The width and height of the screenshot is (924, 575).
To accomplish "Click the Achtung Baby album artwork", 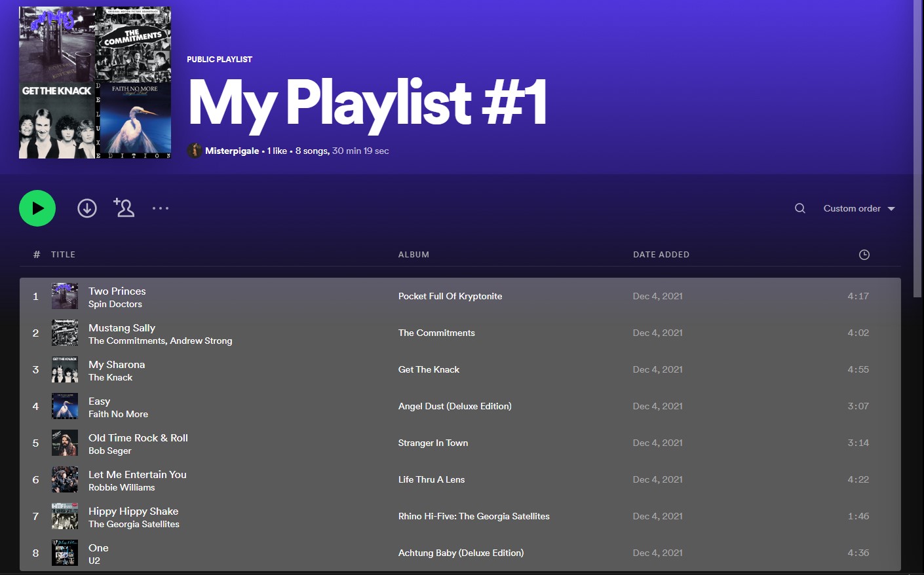I will tap(64, 553).
